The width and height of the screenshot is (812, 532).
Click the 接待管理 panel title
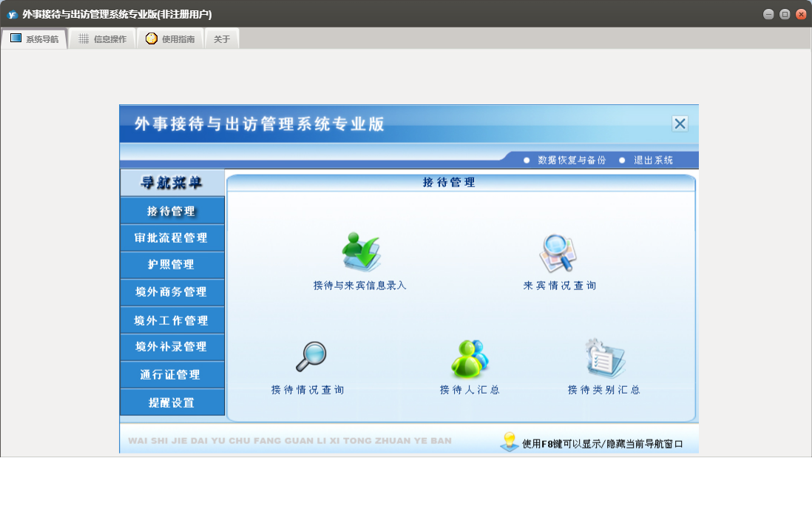coord(449,182)
